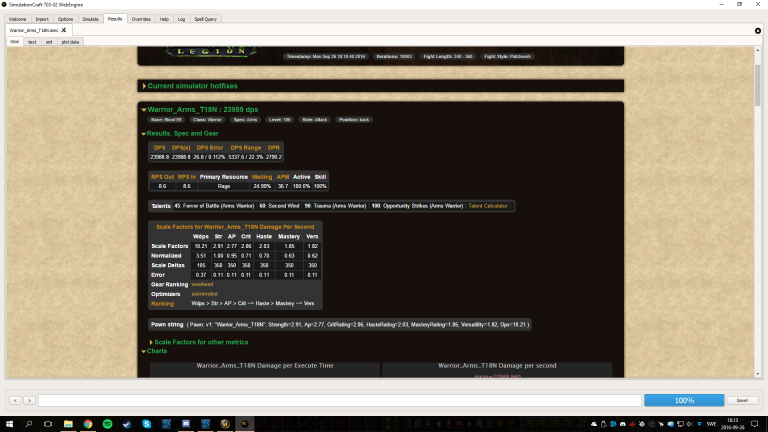Click the 100% progress bar
The height and width of the screenshot is (432, 768).
684,400
